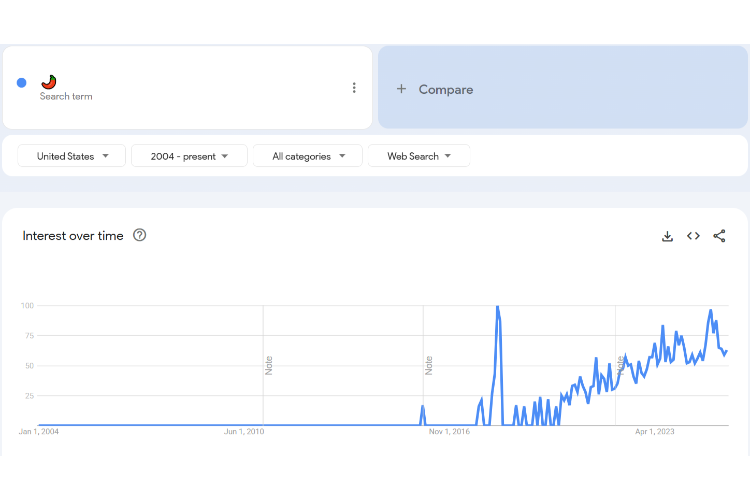
Task: Click the "Search term" label text
Action: click(x=66, y=97)
